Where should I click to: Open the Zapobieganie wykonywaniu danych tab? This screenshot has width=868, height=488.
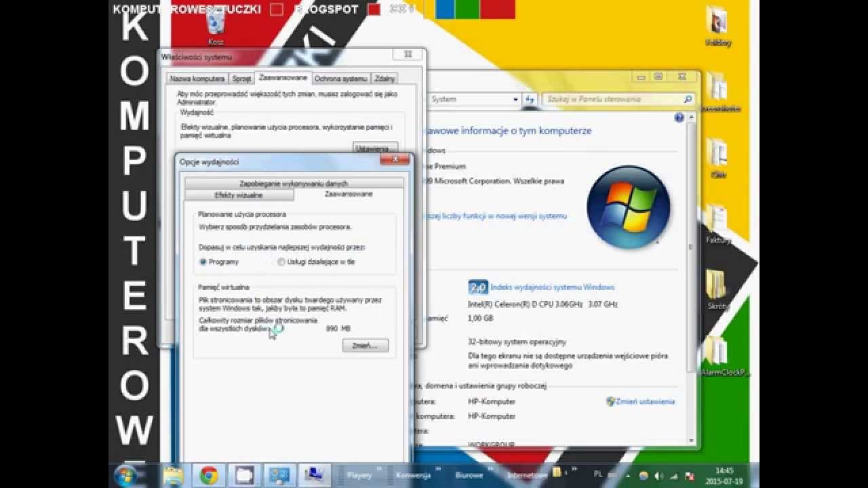click(294, 183)
